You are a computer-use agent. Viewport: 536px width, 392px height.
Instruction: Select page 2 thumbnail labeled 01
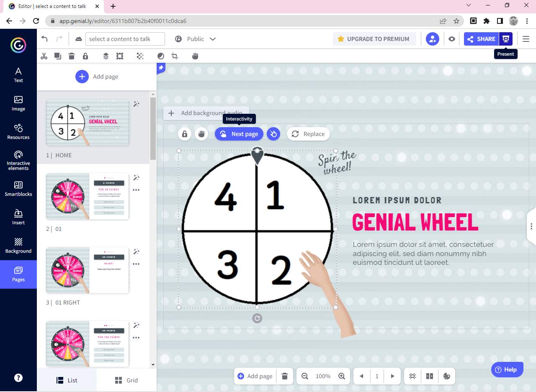click(x=88, y=196)
